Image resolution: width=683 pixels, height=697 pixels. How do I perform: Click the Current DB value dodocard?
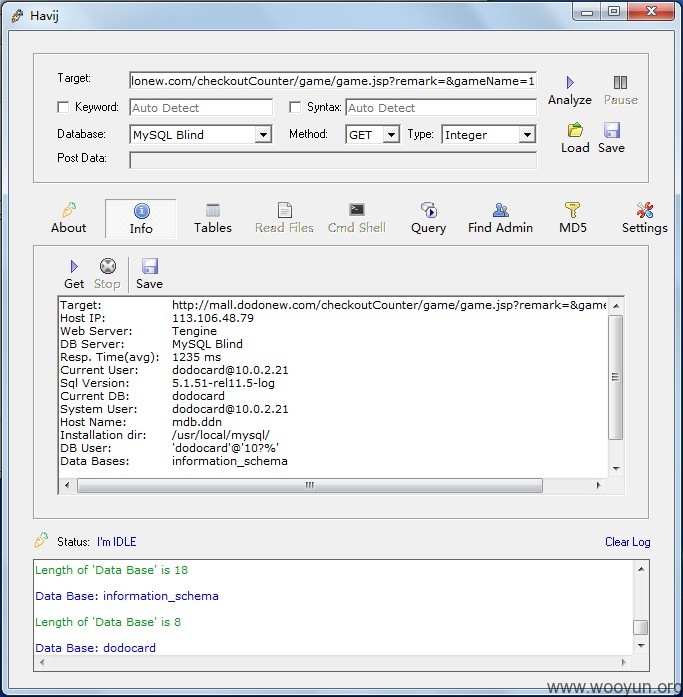(198, 396)
